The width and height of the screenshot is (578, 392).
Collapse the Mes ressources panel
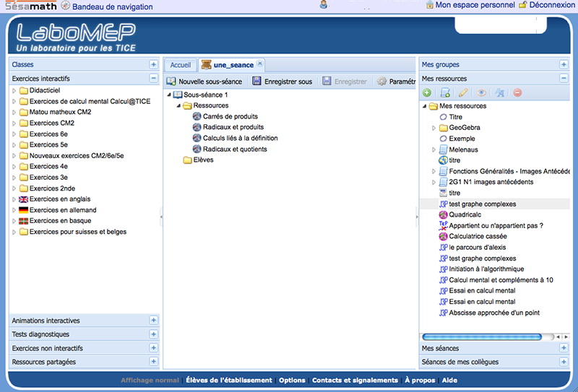pyautogui.click(x=564, y=78)
